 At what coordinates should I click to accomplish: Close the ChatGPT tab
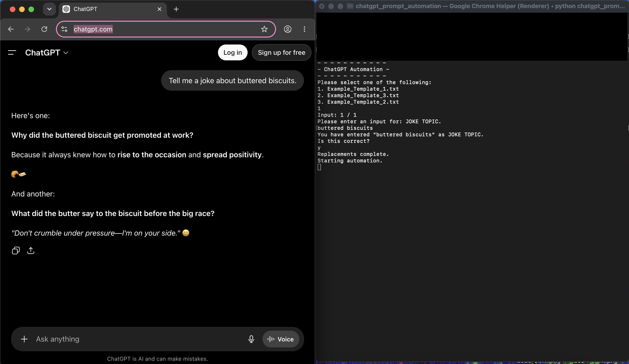(x=159, y=9)
